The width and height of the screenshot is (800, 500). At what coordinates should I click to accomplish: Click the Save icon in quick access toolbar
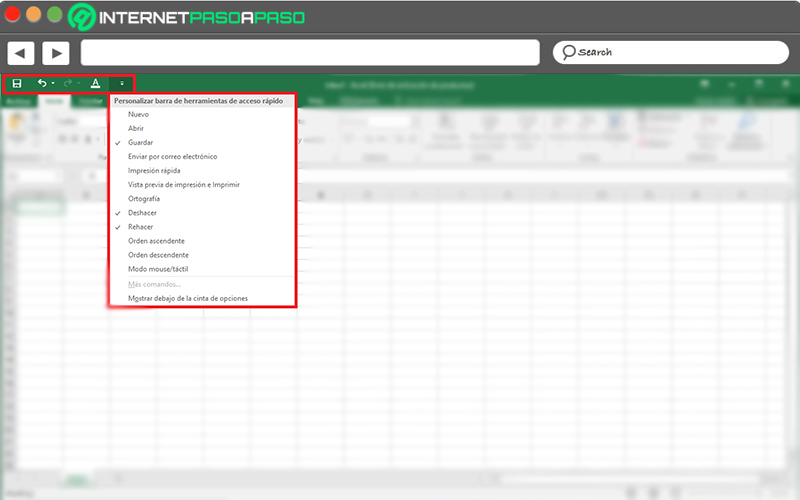coord(17,84)
